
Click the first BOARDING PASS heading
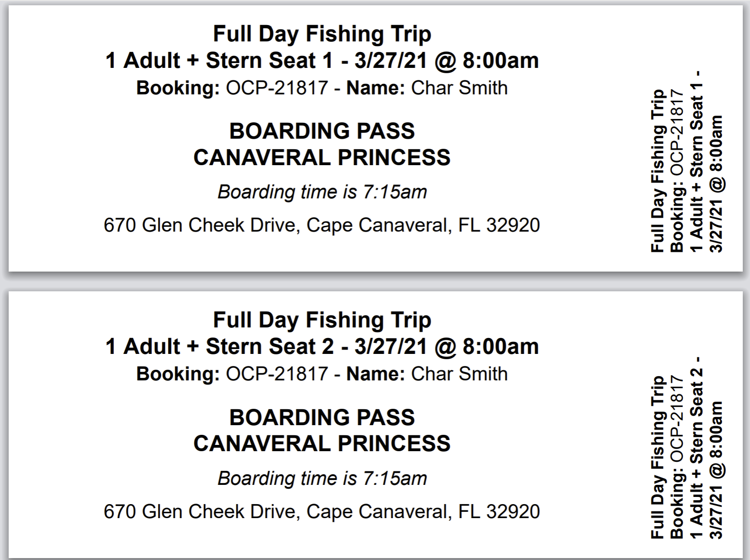click(x=322, y=131)
